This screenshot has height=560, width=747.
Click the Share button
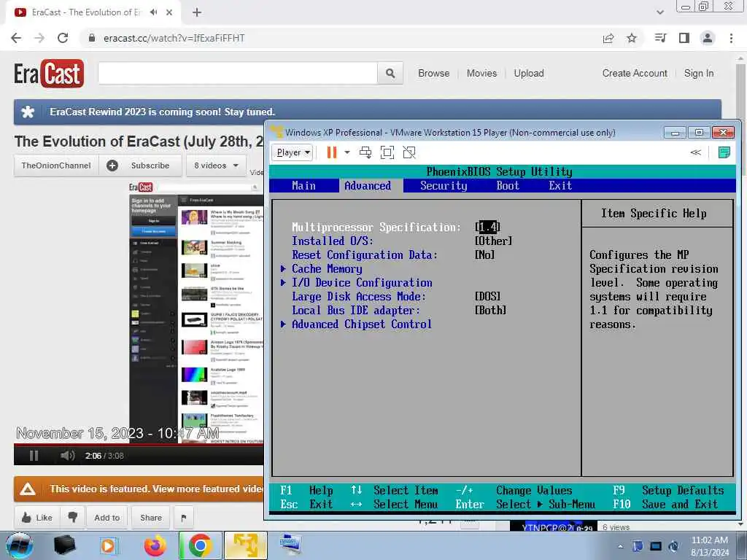point(150,518)
